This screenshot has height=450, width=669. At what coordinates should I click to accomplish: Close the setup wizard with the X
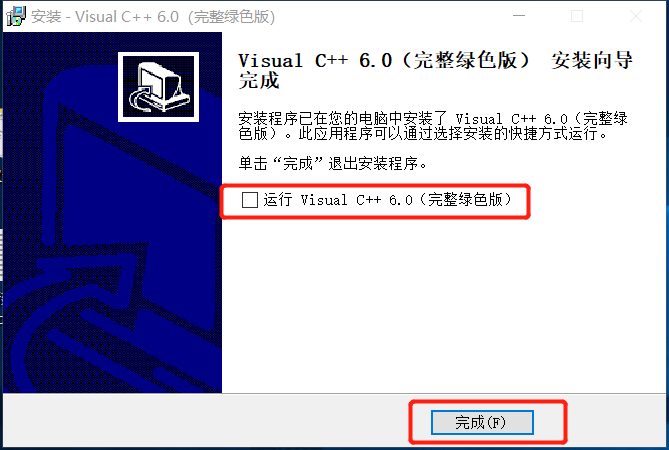(636, 16)
